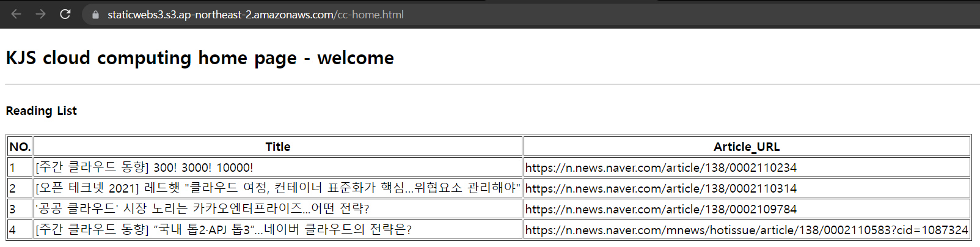Reload the current page
Viewport: 980px width, 247px height.
pyautogui.click(x=65, y=14)
